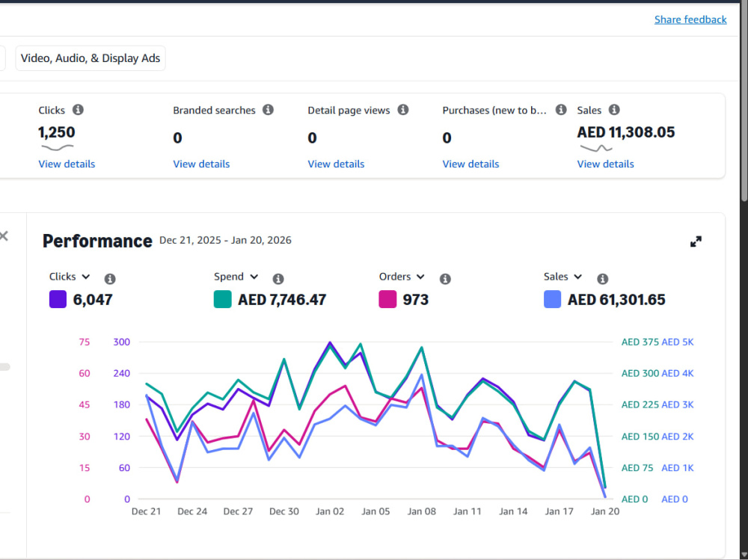The image size is (748, 560).
Task: Open info icon beside Performance Orders dropdown
Action: [x=445, y=279]
